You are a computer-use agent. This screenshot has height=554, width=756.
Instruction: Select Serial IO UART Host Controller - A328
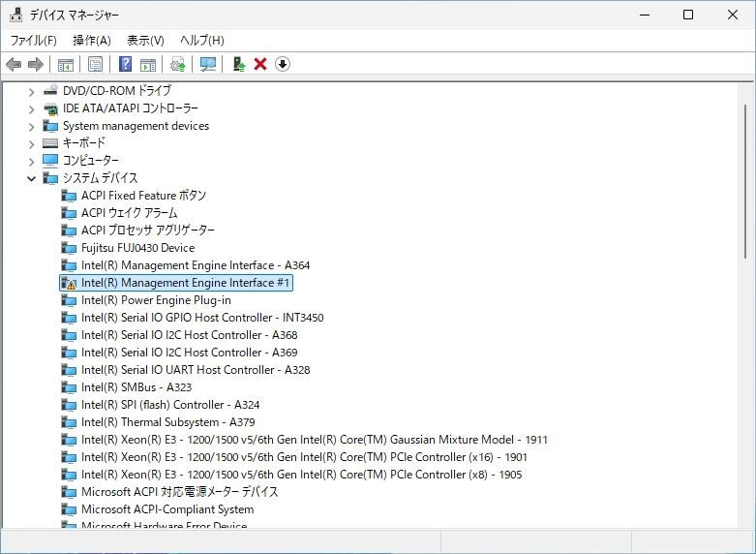pyautogui.click(x=196, y=370)
